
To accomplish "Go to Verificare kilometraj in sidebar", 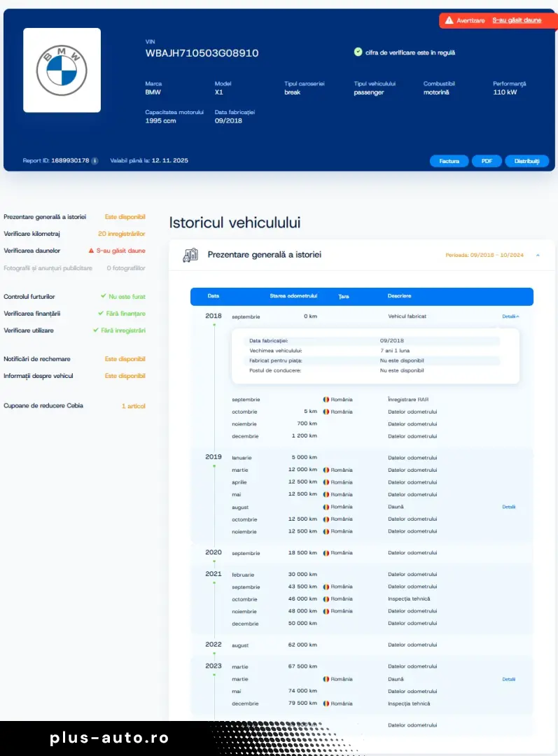I will tap(32, 234).
